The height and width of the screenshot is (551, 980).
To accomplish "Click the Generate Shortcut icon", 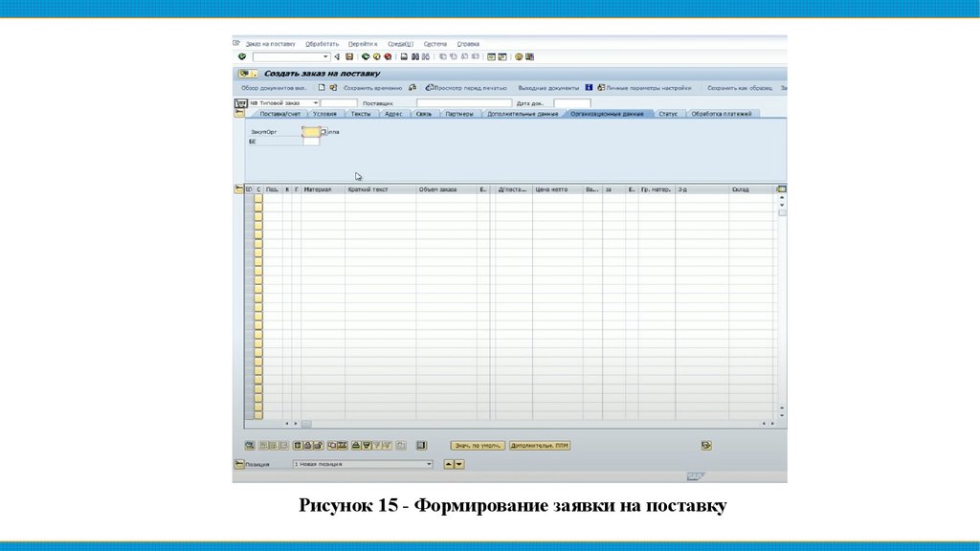I will [501, 56].
